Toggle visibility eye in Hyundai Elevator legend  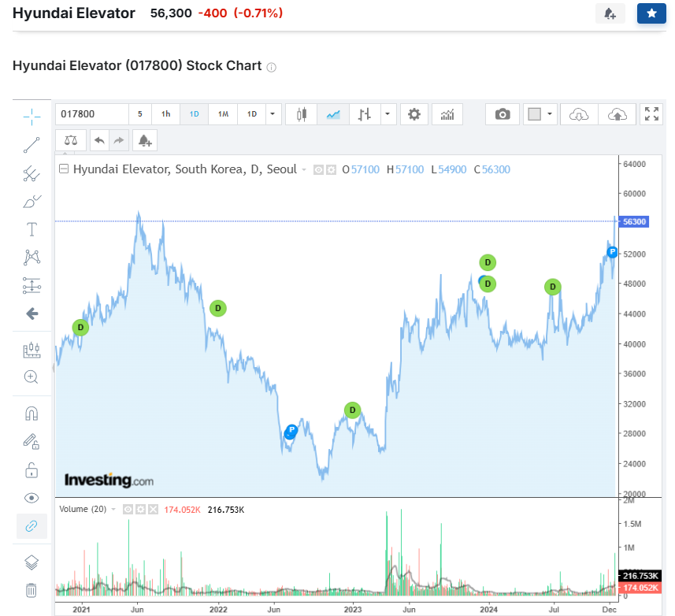pyautogui.click(x=318, y=169)
